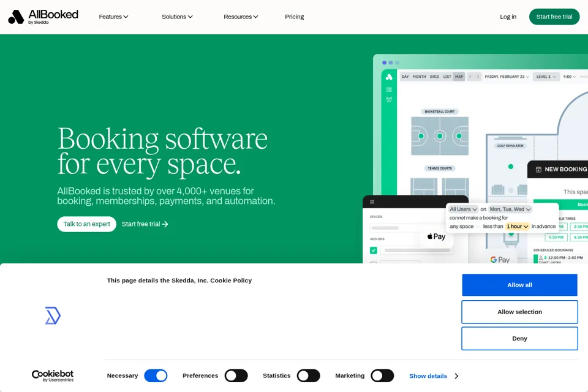
Task: Click the hero Start free trial link
Action: point(145,224)
